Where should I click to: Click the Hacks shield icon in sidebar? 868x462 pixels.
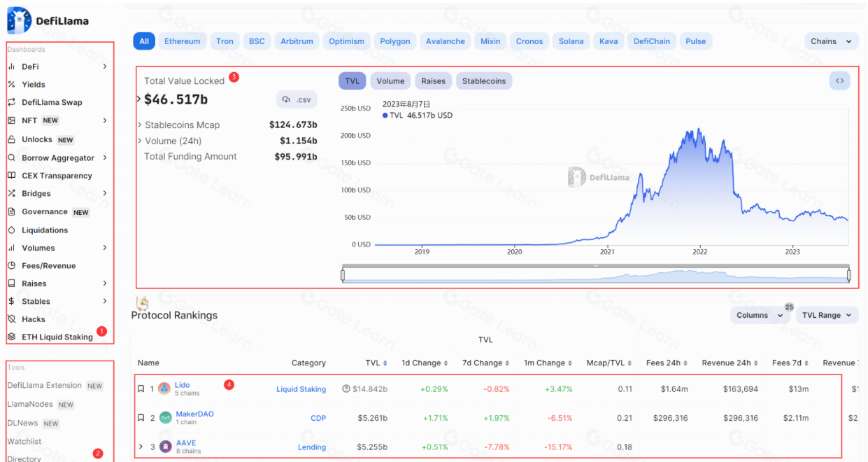[11, 319]
